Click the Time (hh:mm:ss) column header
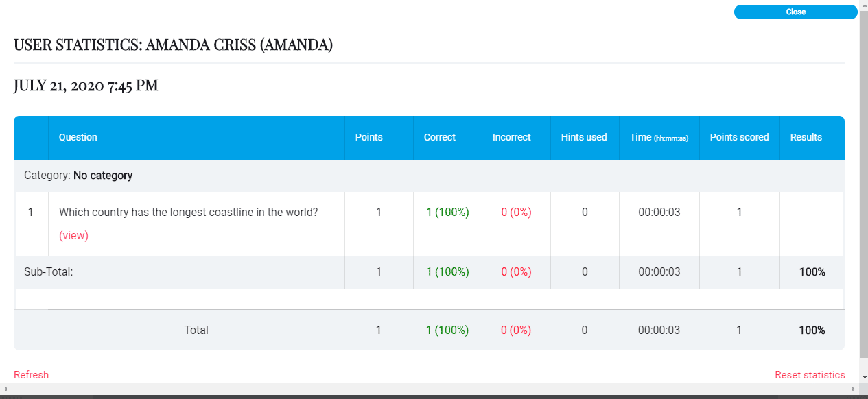The width and height of the screenshot is (868, 399). [659, 137]
